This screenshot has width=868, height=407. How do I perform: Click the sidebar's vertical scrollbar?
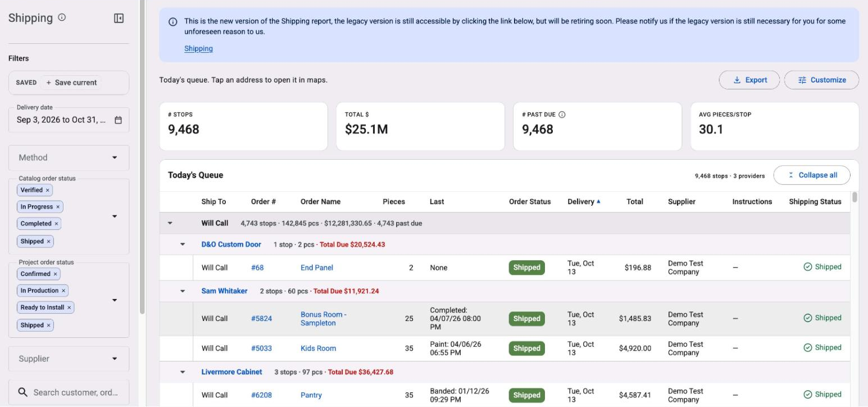(x=142, y=157)
